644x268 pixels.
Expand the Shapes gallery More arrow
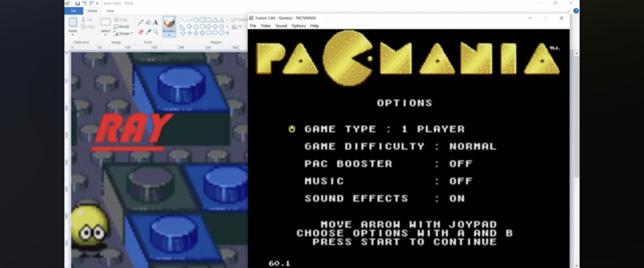point(228,33)
